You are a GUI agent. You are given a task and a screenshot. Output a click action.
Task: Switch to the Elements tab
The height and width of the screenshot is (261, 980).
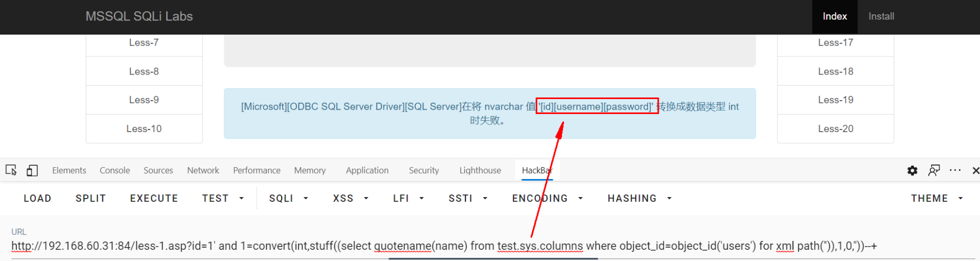[69, 170]
